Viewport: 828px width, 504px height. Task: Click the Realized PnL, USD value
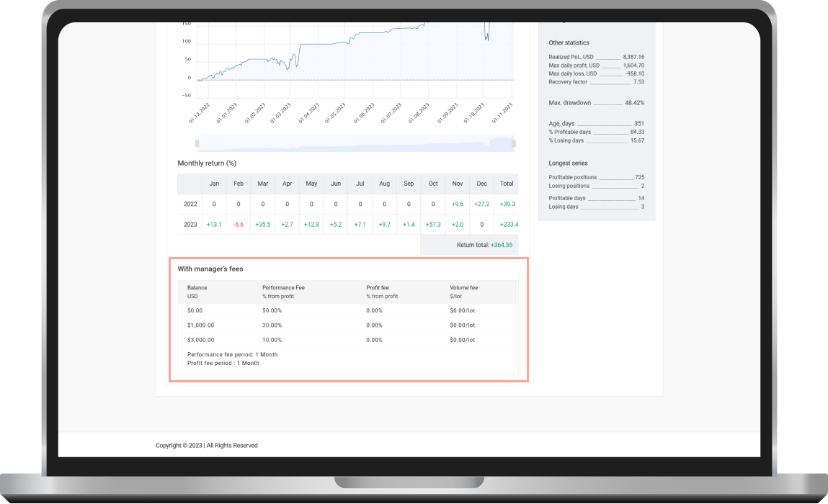633,57
